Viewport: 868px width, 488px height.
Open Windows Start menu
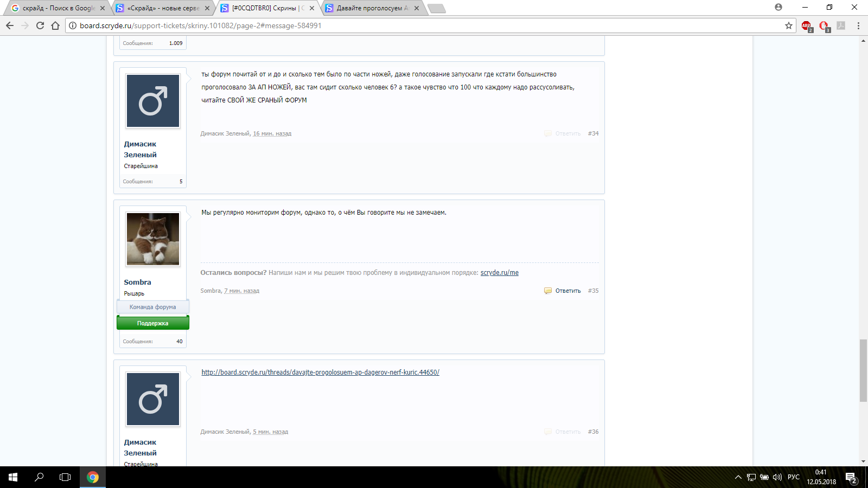[x=13, y=477]
